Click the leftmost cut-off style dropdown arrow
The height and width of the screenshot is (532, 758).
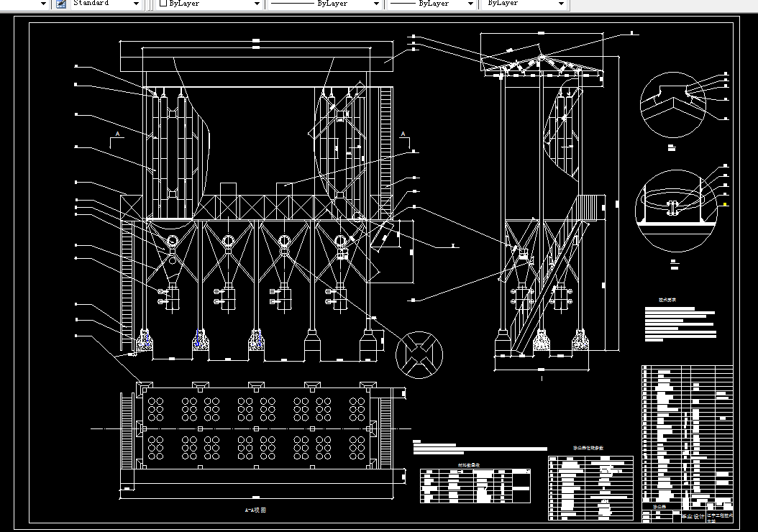(43, 4)
